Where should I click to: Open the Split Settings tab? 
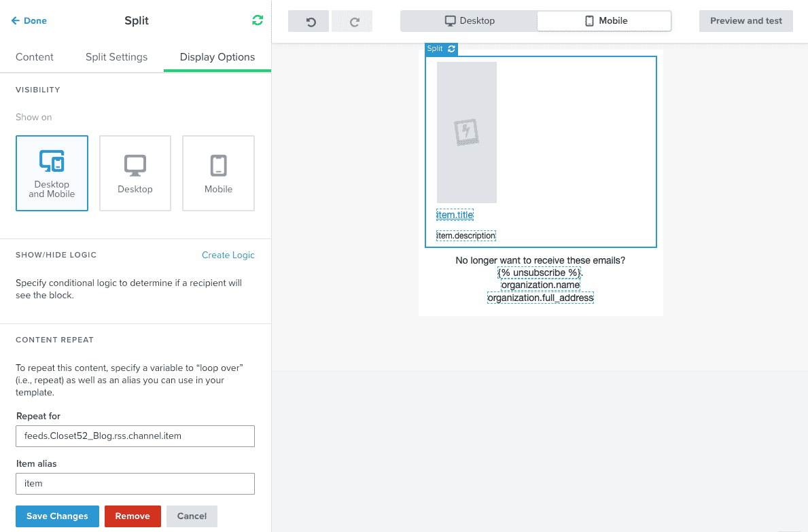point(116,57)
